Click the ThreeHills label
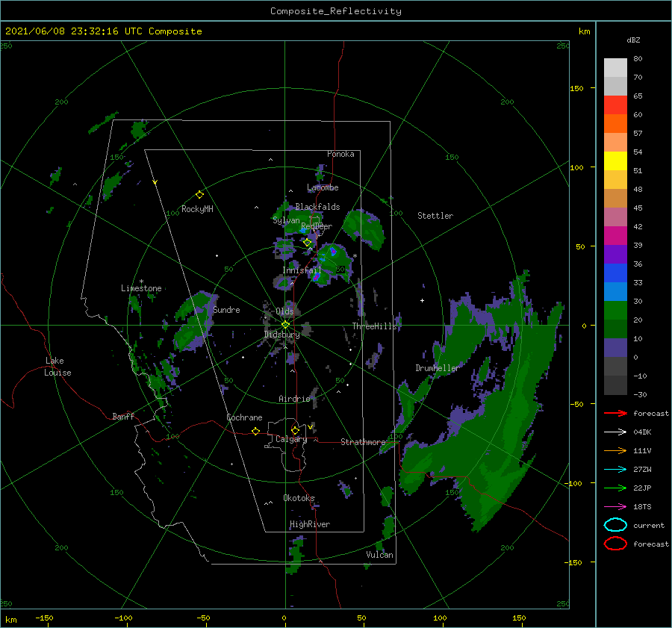 tap(375, 326)
